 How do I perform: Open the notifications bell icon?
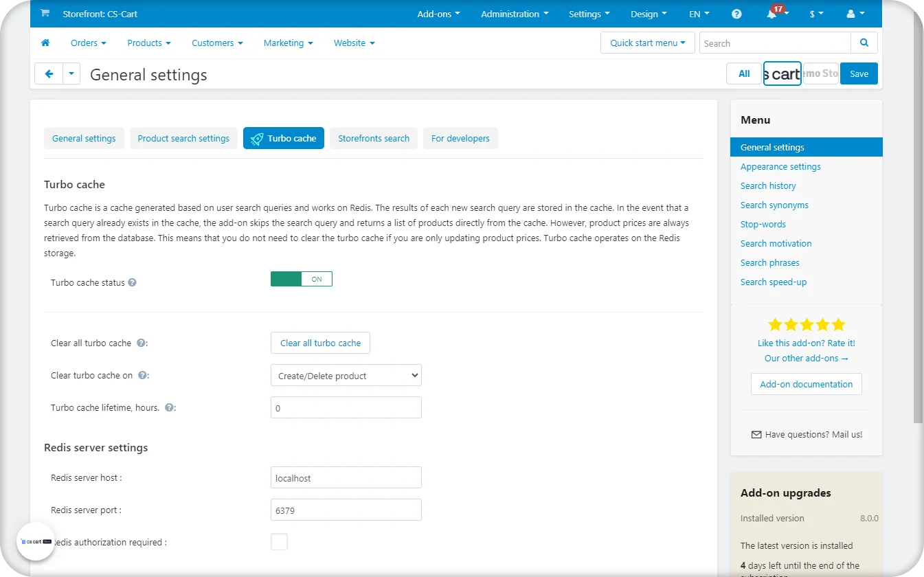click(773, 14)
